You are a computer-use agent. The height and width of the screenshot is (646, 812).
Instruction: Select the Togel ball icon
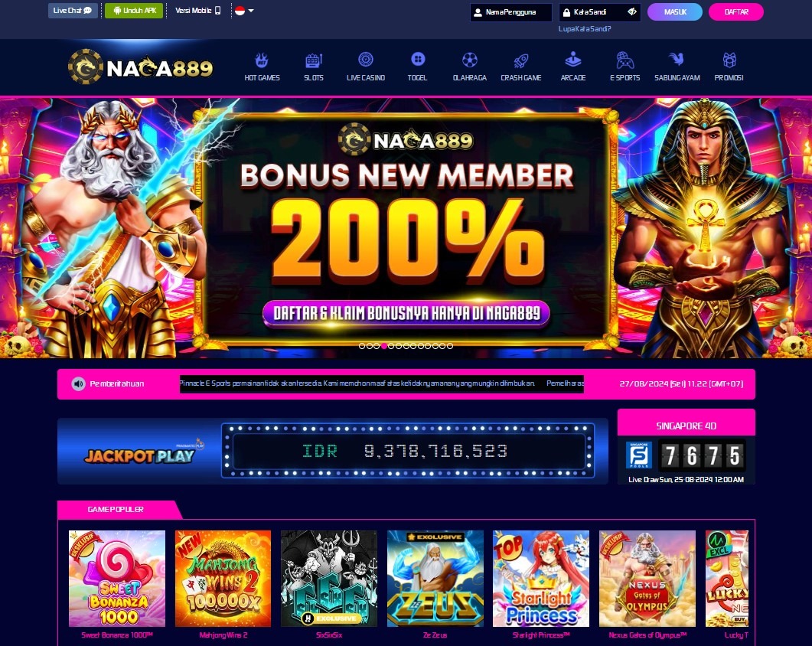pos(417,59)
